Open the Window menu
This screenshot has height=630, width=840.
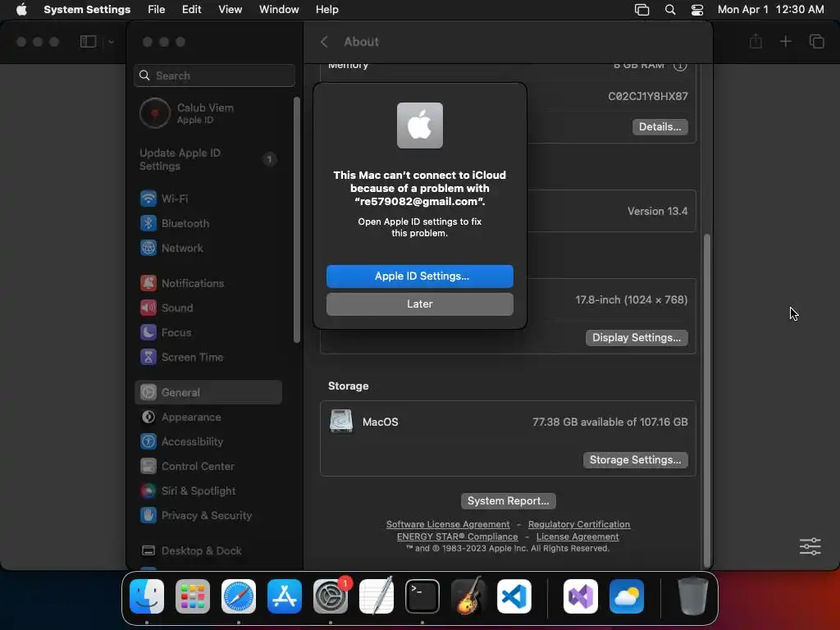click(x=279, y=10)
